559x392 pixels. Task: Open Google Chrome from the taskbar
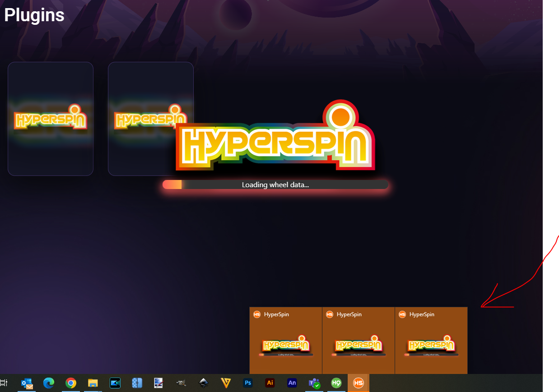click(x=70, y=383)
